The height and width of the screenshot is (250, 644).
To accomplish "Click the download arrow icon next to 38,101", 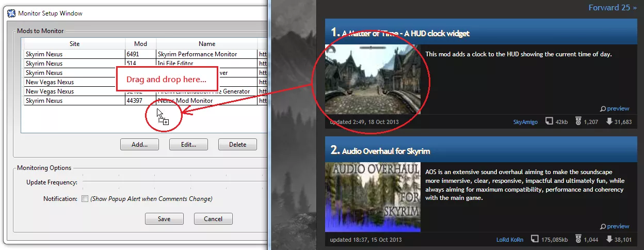I will (609, 240).
